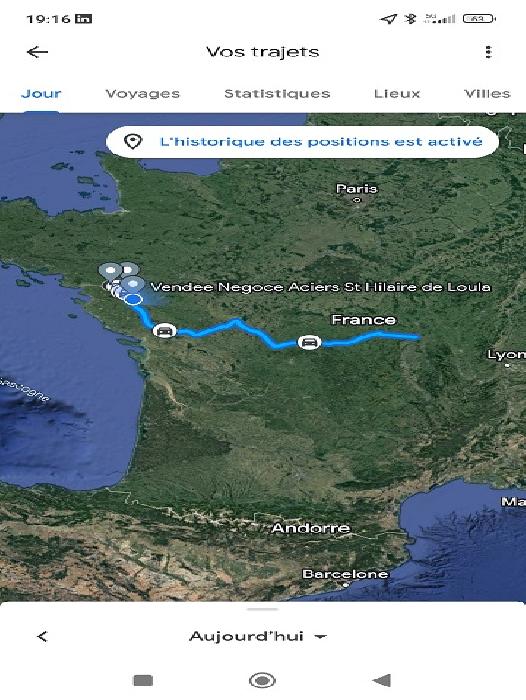Pull up the bottom sheet drag handle
Viewport: 526px width, 700px height.
[263, 609]
